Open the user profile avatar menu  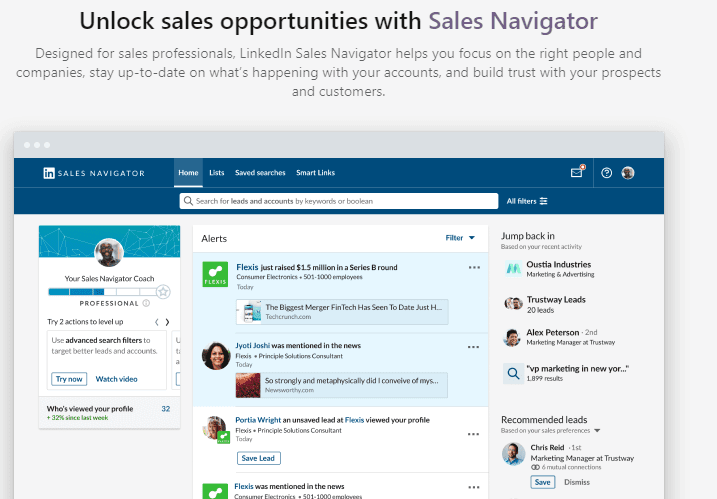click(x=628, y=173)
